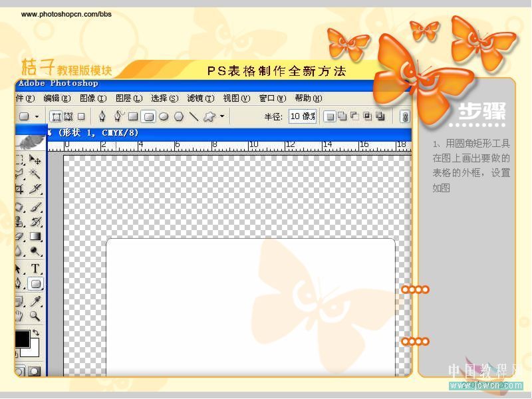Open the 视图(V) menu

tap(237, 98)
